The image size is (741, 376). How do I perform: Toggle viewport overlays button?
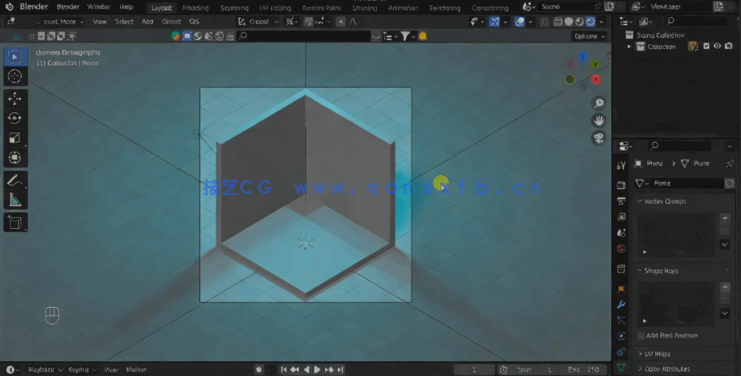point(519,22)
